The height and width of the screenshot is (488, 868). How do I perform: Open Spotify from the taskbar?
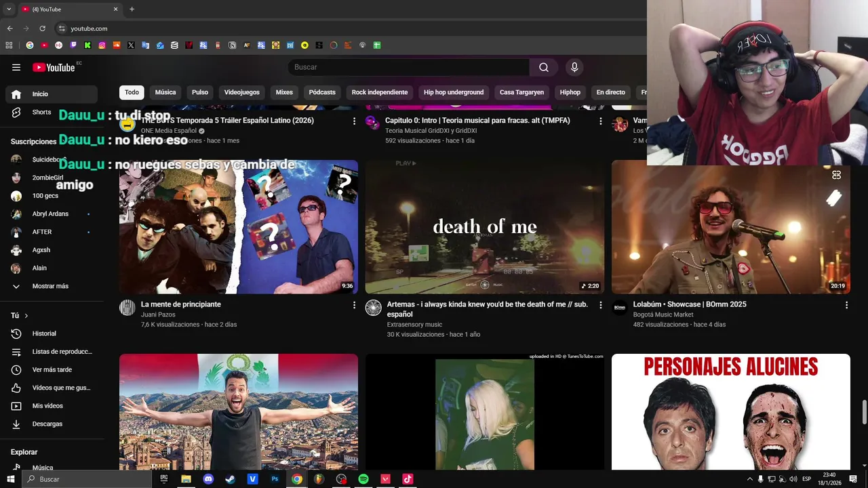click(363, 479)
